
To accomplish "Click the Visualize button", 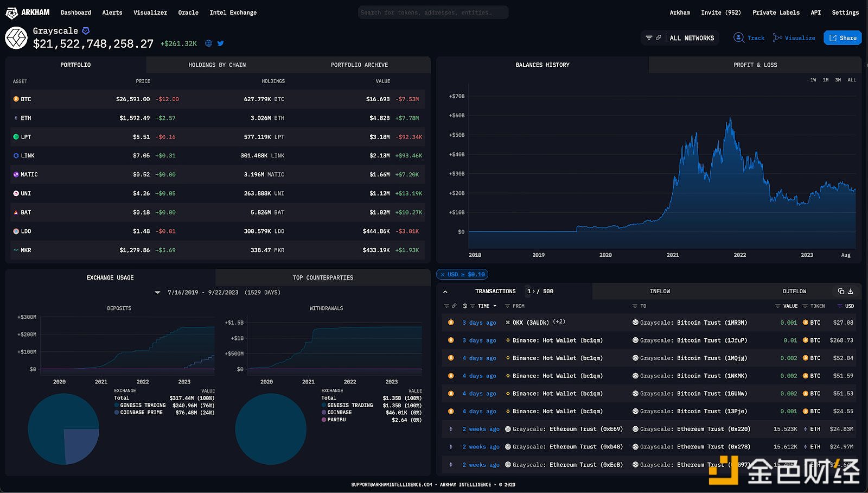I will tap(794, 38).
